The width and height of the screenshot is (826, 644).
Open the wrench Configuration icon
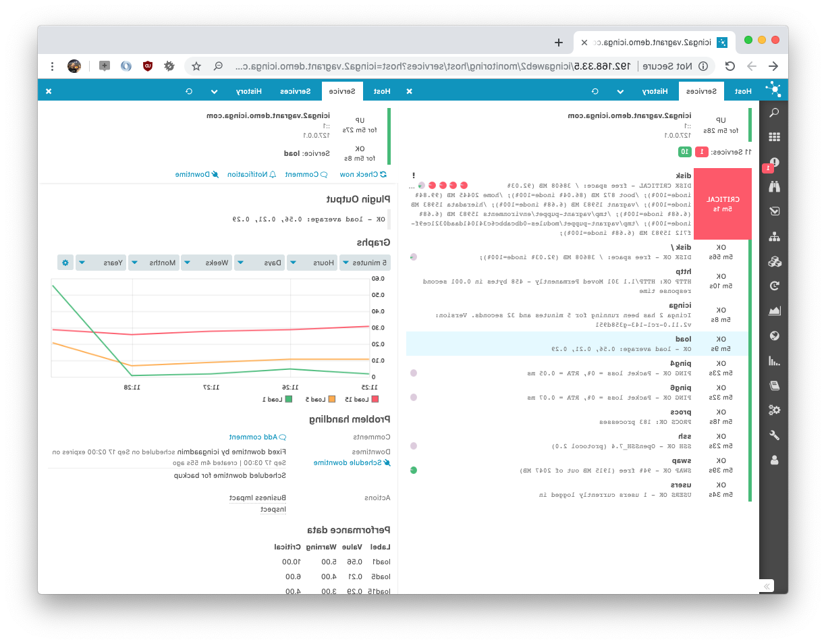(x=774, y=435)
